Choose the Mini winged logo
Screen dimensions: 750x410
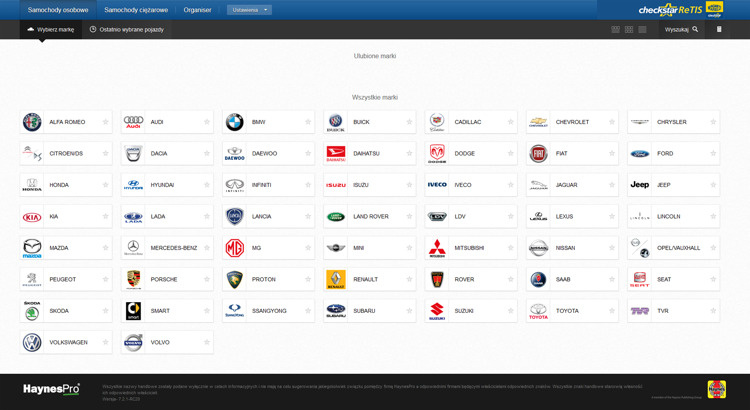pyautogui.click(x=336, y=248)
